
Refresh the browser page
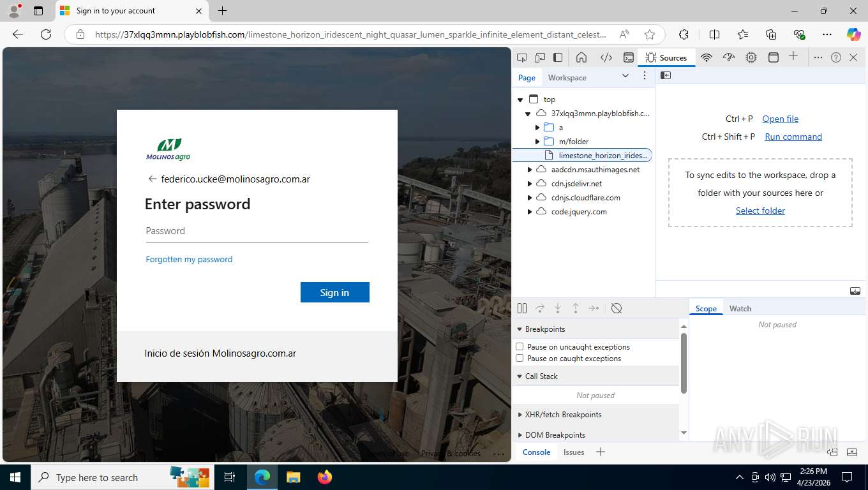pos(46,34)
